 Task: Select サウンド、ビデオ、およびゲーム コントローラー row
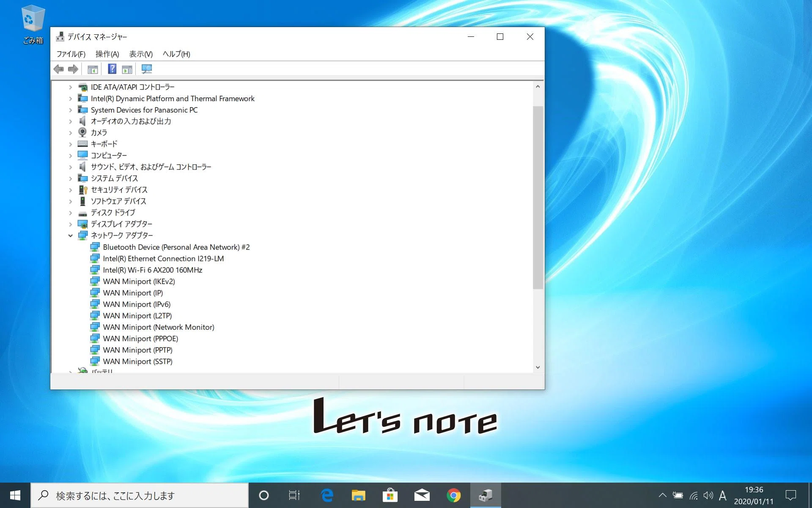[151, 167]
